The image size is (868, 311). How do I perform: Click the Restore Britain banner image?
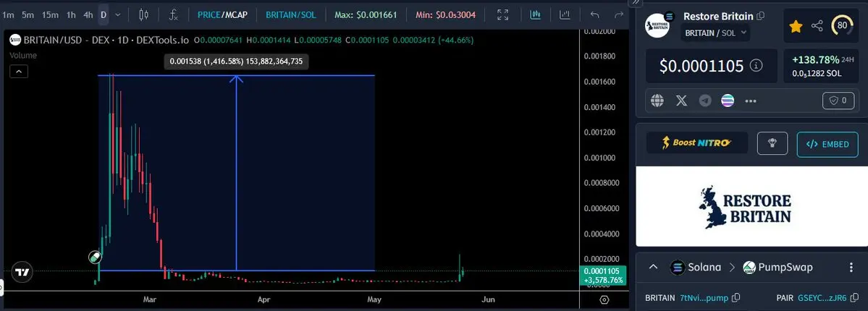tap(751, 206)
